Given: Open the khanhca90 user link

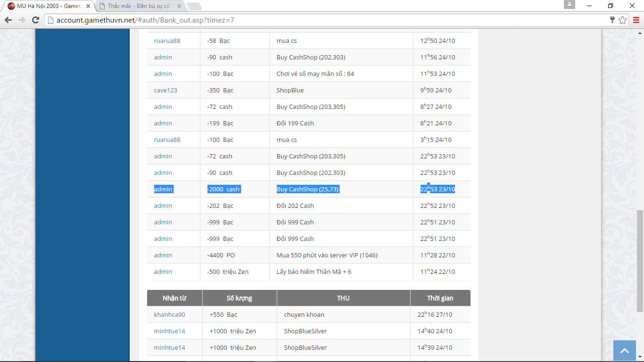Looking at the screenshot, I should [169, 314].
